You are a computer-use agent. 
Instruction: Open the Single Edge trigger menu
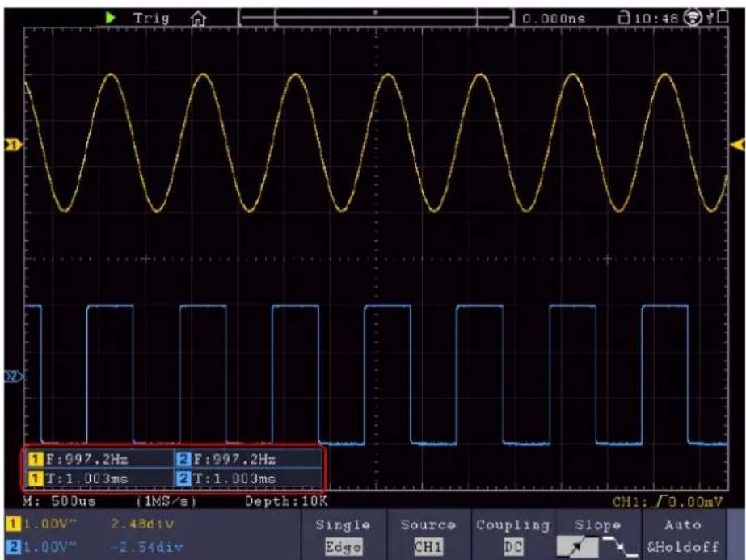343,535
